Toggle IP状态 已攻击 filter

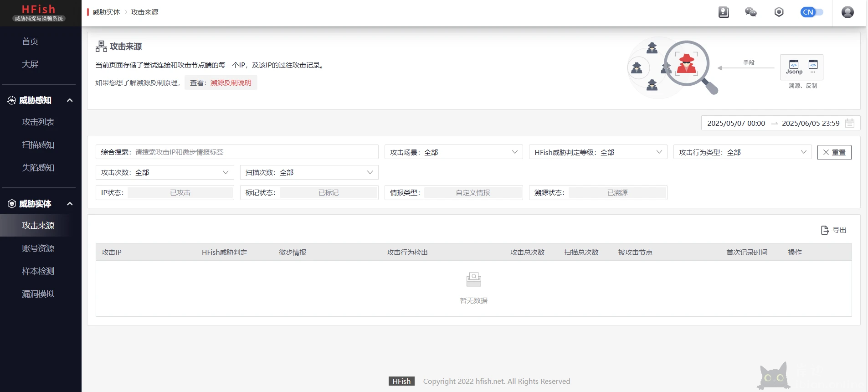180,193
